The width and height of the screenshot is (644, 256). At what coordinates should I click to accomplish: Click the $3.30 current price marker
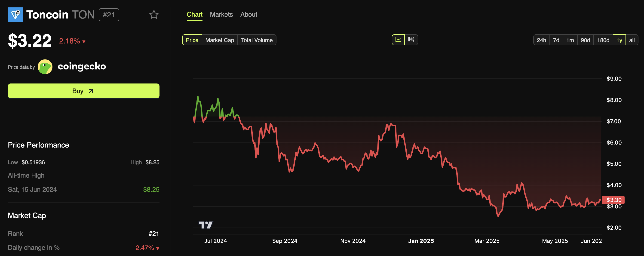613,200
